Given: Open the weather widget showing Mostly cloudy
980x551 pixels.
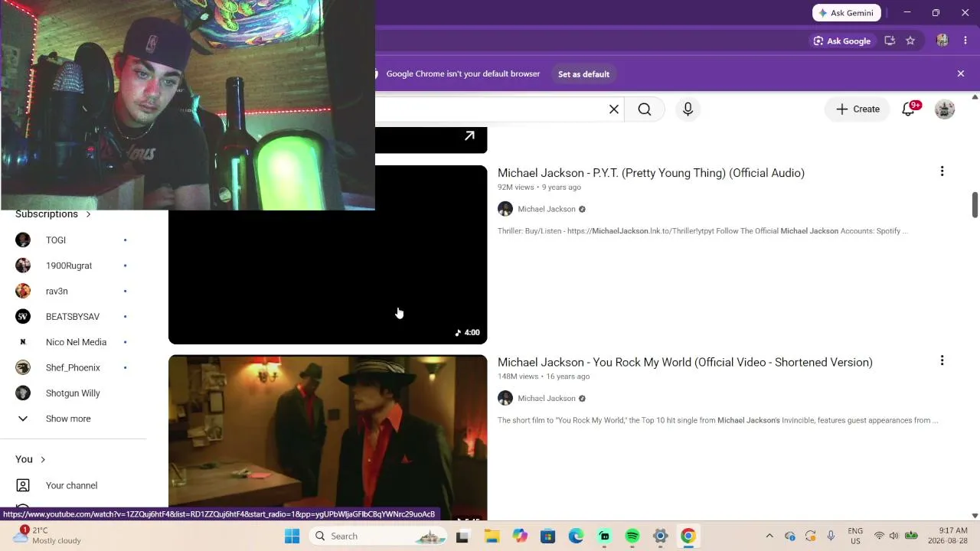Looking at the screenshot, I should pyautogui.click(x=49, y=536).
